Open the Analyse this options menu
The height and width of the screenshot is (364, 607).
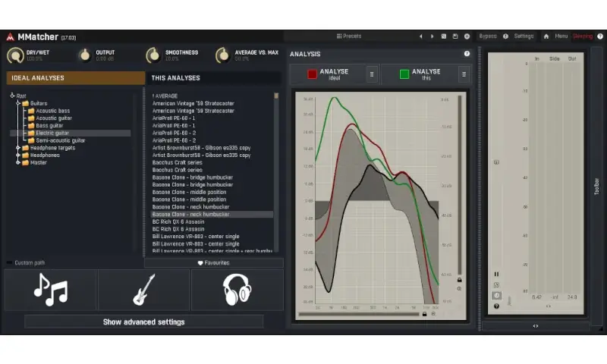[464, 74]
